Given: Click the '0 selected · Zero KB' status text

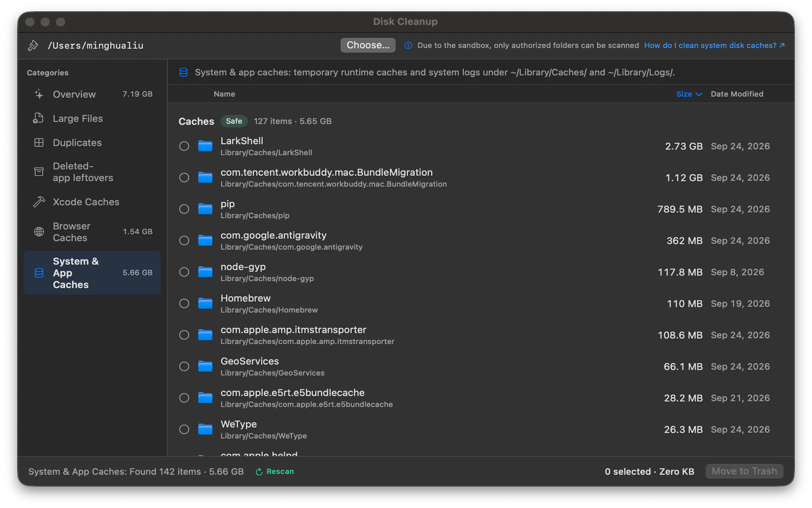Looking at the screenshot, I should pyautogui.click(x=649, y=471).
